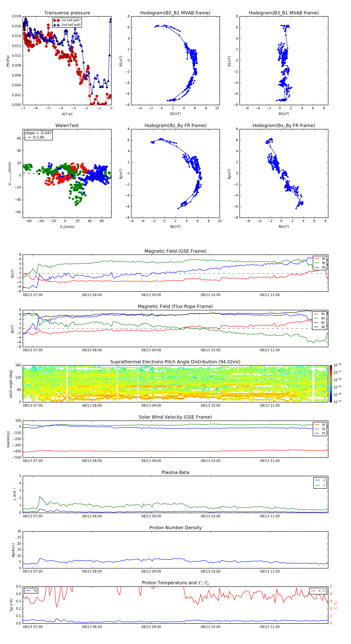Screen dimensions: 351x644
Task: Click the "1st half path" legend entry
Action: pyautogui.click(x=67, y=20)
